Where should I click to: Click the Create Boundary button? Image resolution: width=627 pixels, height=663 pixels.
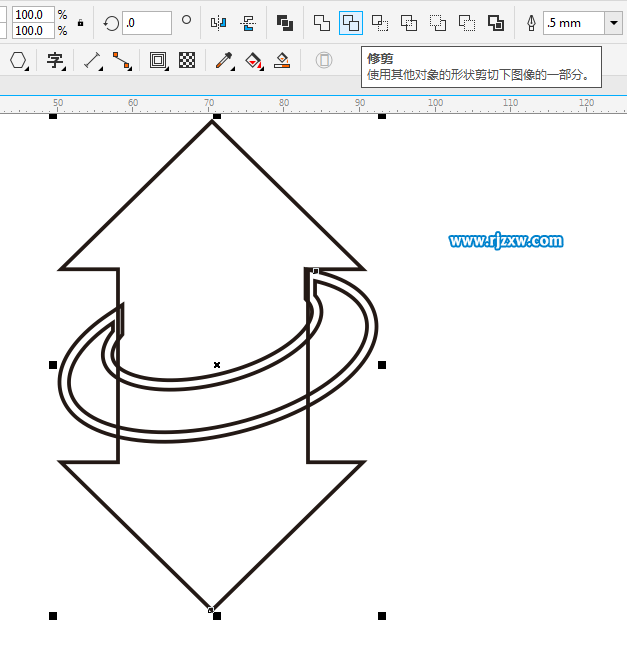click(x=496, y=23)
